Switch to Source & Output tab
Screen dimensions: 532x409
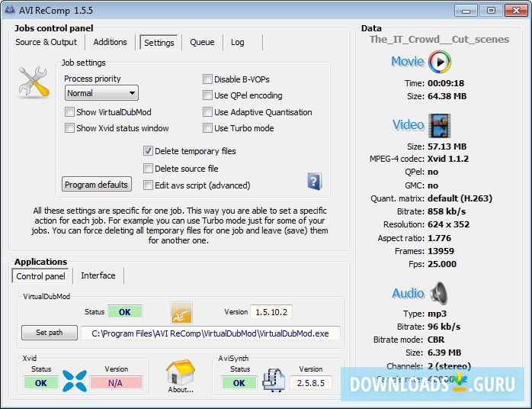(46, 42)
